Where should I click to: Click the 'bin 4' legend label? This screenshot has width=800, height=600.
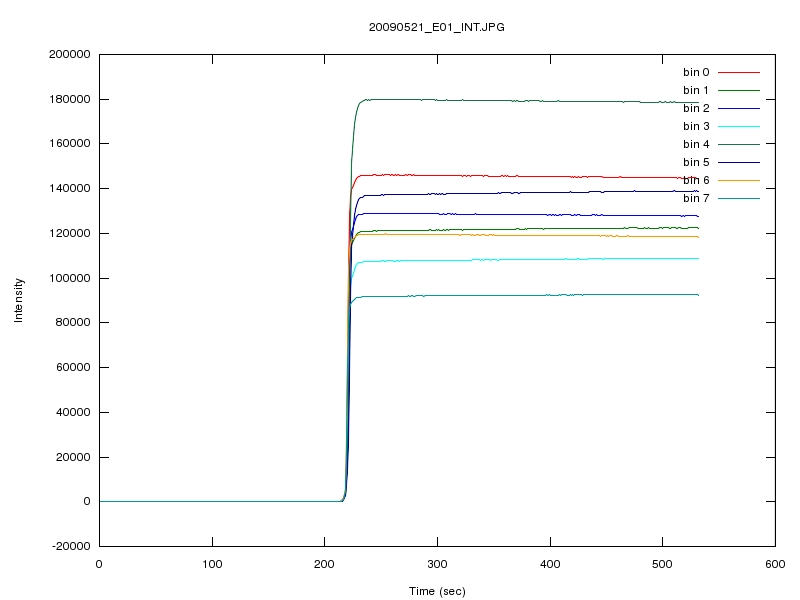(696, 144)
